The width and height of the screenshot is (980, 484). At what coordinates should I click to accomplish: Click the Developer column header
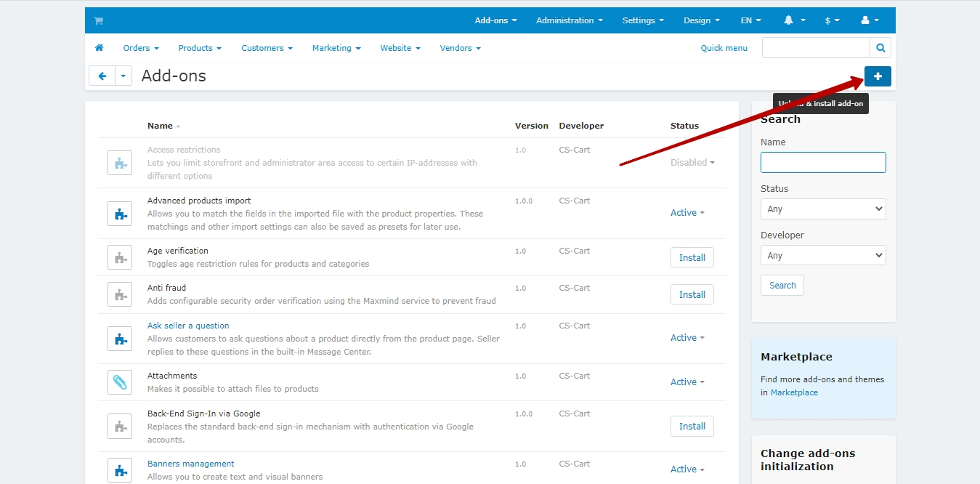581,126
